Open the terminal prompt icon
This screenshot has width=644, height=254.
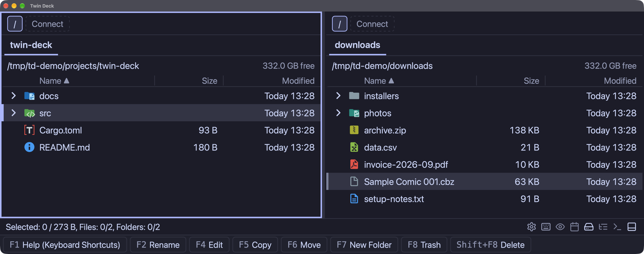[x=617, y=227]
